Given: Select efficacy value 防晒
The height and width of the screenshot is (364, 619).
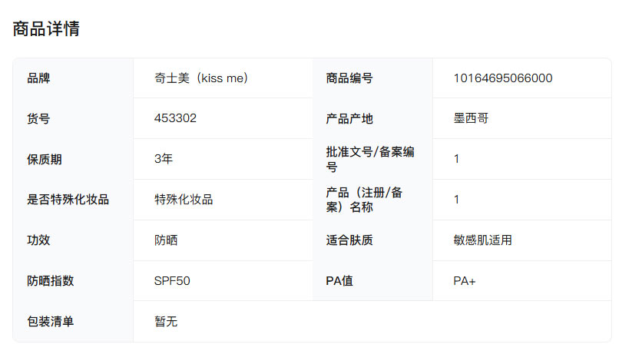Looking at the screenshot, I should point(166,240).
